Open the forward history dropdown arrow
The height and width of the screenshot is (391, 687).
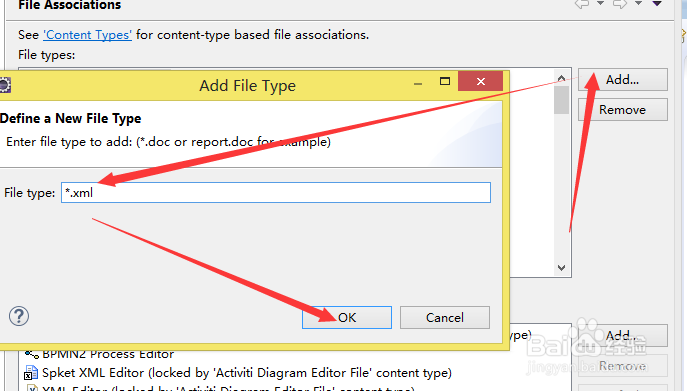pos(638,4)
